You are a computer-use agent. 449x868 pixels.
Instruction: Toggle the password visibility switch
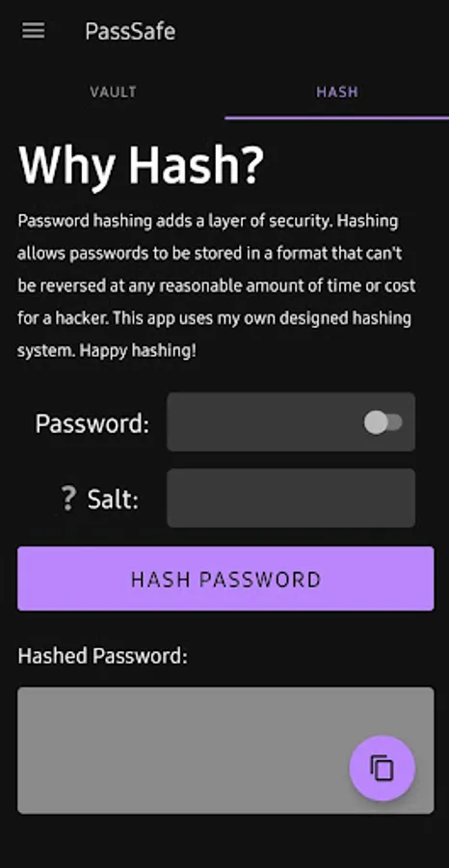coord(383,423)
